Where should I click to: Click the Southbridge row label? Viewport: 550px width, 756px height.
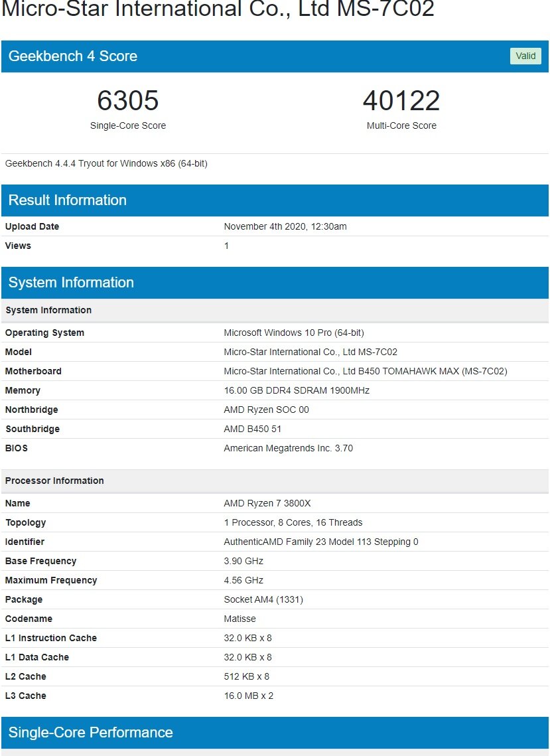click(x=33, y=429)
